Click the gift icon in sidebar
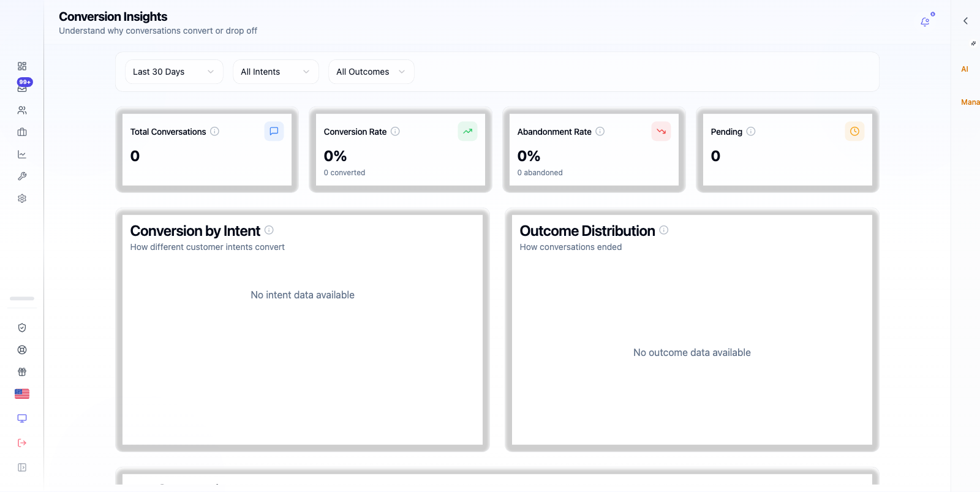The width and height of the screenshot is (980, 492). 22,372
